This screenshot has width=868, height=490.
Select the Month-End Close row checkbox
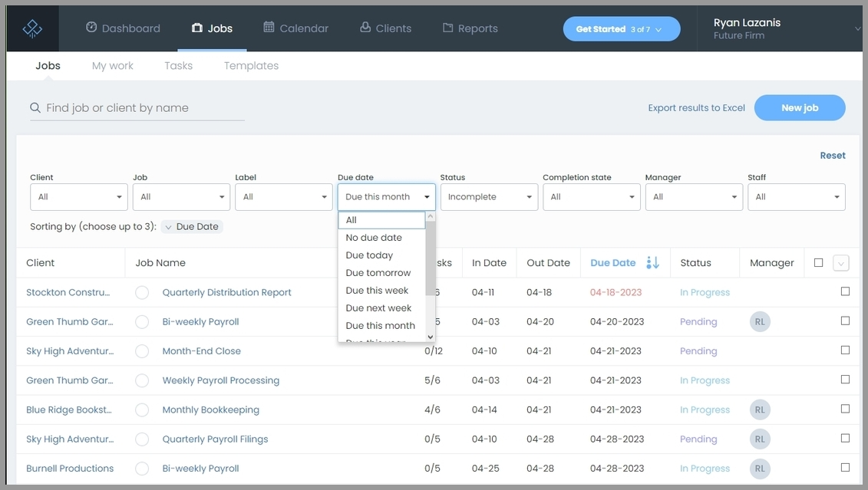coord(845,350)
